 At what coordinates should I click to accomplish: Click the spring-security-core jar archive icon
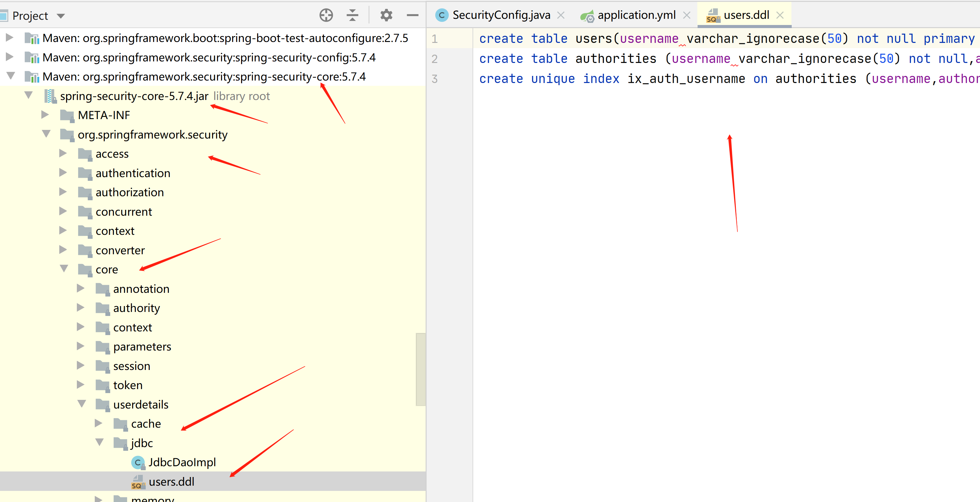(x=50, y=96)
